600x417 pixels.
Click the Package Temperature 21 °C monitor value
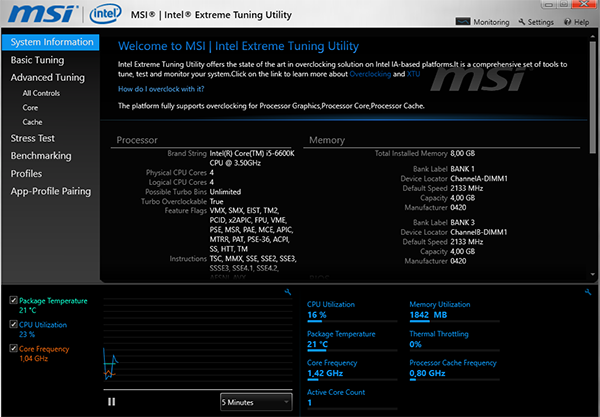tap(318, 344)
